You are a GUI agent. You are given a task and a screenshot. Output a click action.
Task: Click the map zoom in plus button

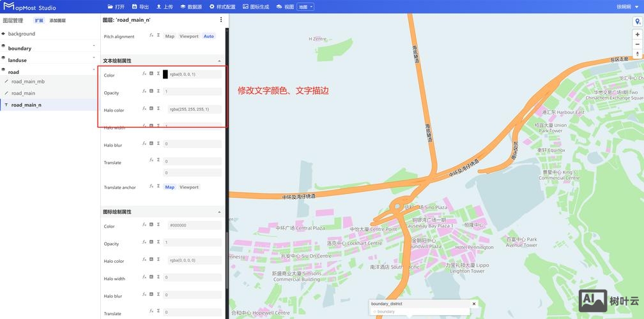coord(637,34)
